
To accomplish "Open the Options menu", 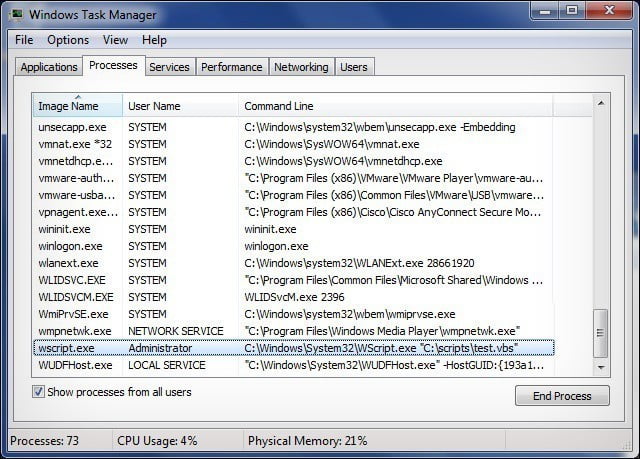I will [68, 40].
